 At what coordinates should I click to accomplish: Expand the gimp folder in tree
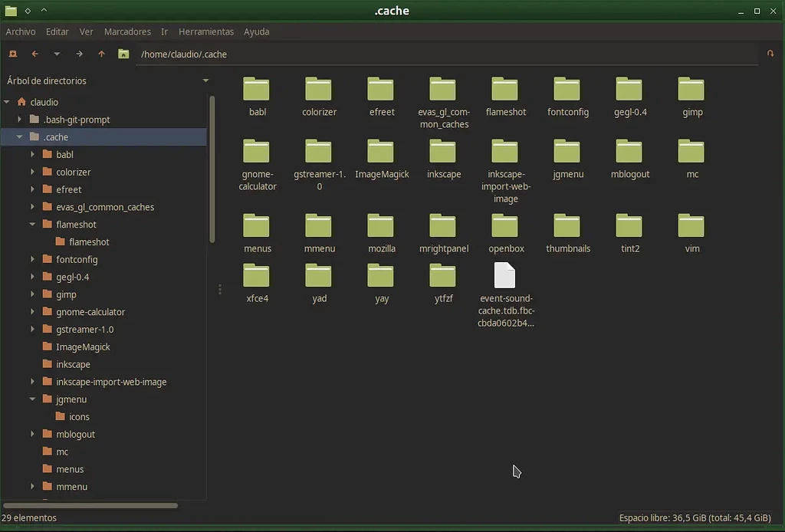click(x=33, y=294)
